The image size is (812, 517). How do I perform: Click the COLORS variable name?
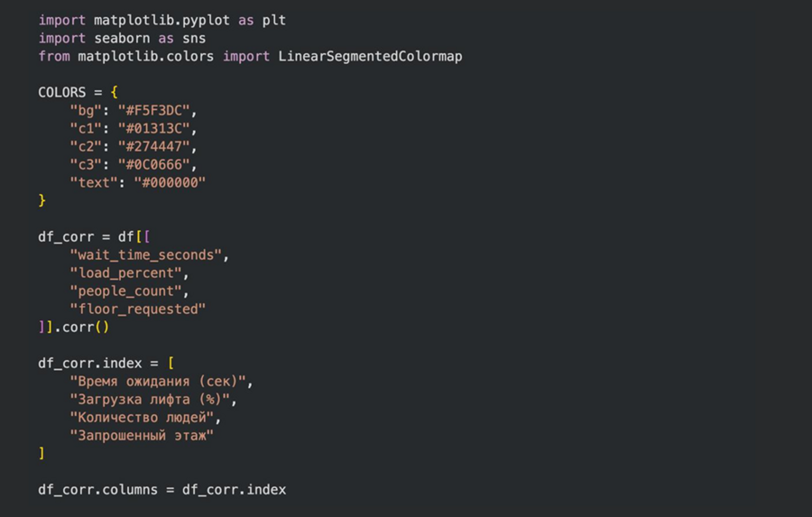click(61, 92)
